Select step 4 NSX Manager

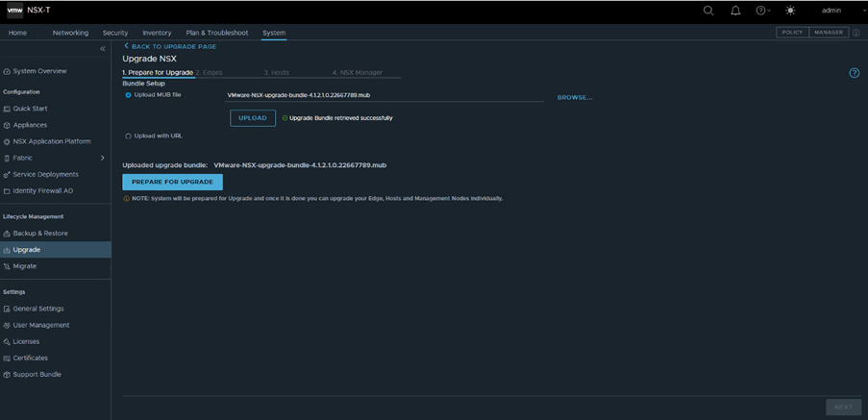357,72
